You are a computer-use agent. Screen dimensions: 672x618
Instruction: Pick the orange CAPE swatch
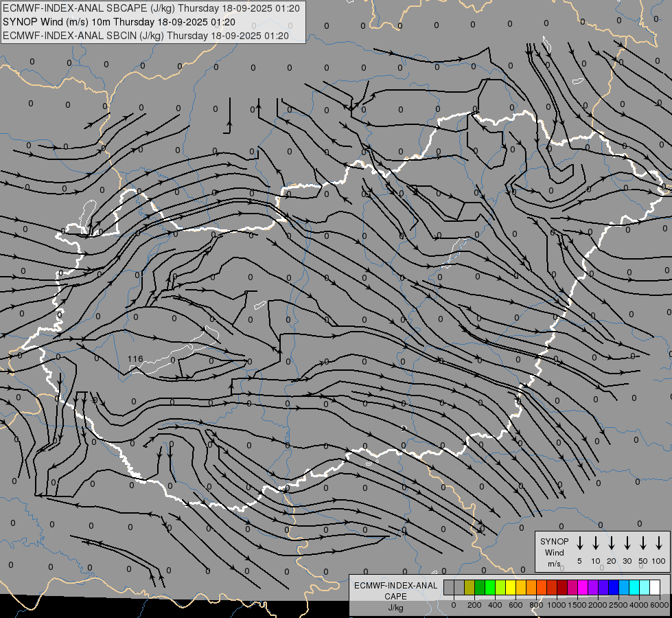click(531, 588)
